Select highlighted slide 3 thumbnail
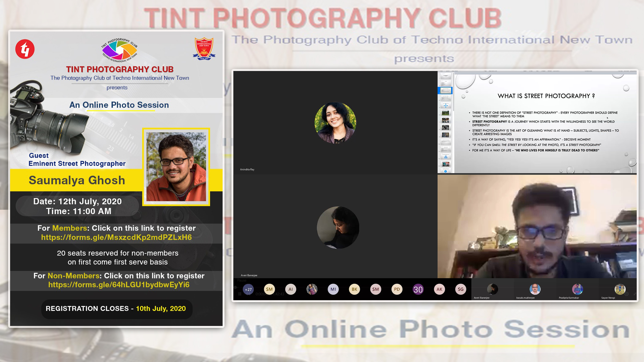 pos(446,91)
